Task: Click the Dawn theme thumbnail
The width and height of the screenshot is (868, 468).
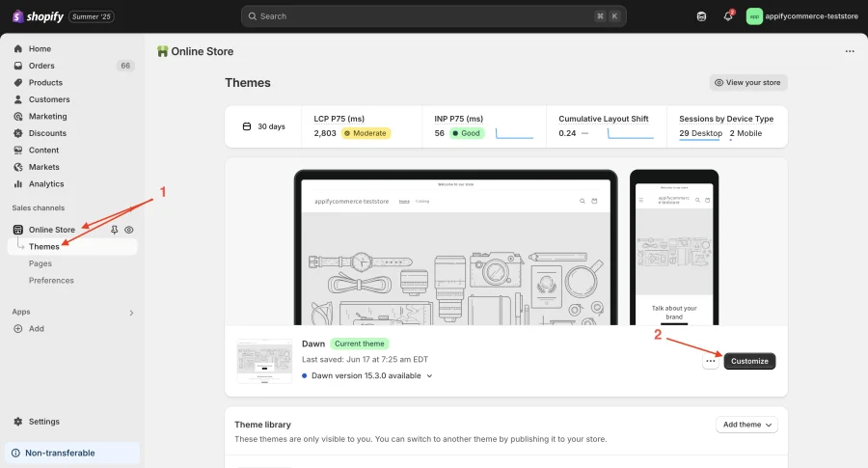Action: (x=264, y=361)
